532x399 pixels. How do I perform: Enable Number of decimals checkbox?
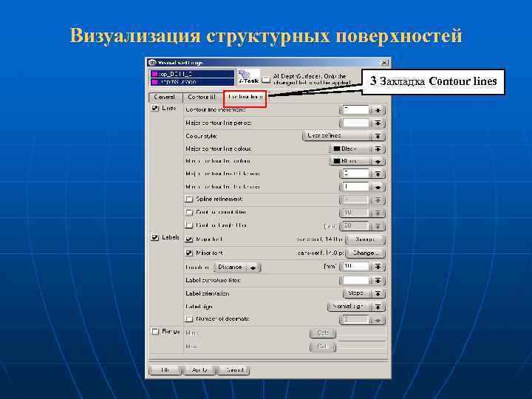coord(189,319)
